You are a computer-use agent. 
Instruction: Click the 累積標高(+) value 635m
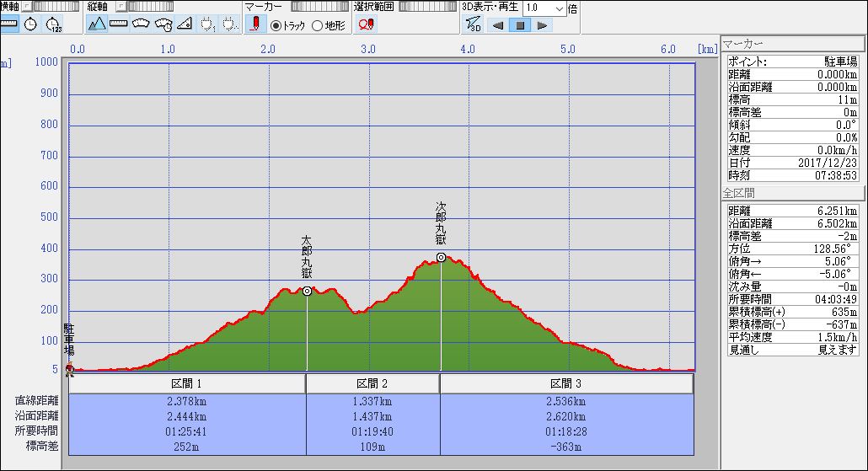tap(844, 312)
